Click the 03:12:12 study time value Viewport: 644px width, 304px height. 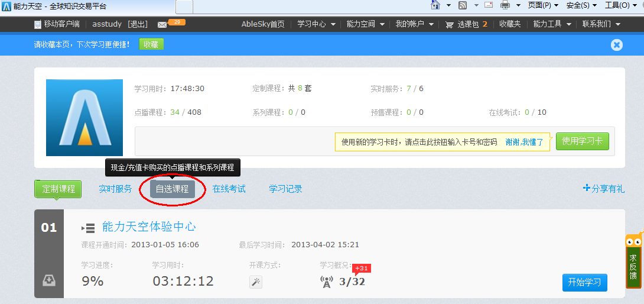click(x=183, y=282)
